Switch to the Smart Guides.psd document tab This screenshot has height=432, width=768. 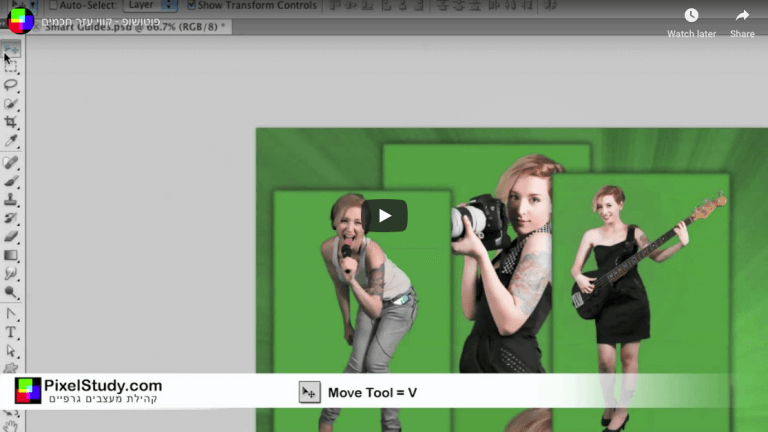coord(132,27)
